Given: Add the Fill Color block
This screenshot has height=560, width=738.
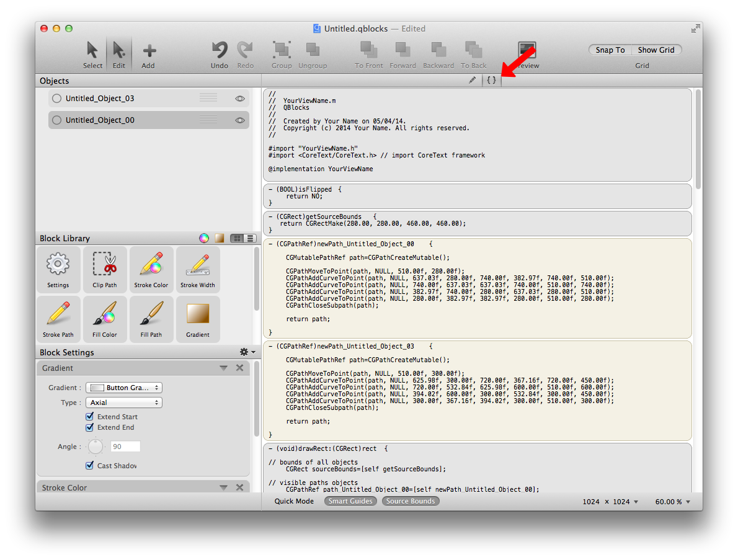Looking at the screenshot, I should coord(104,319).
